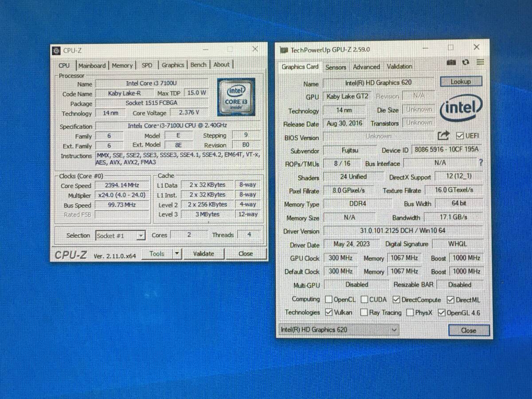The height and width of the screenshot is (399, 532).
Task: Click the Code Name value Kaby Lake-R
Action: (x=124, y=93)
